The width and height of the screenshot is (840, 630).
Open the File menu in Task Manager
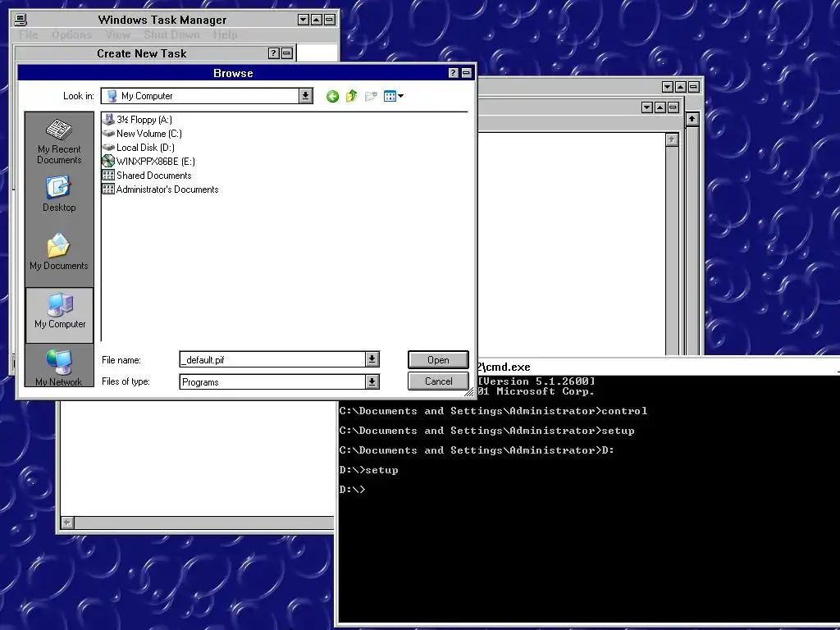[x=29, y=34]
